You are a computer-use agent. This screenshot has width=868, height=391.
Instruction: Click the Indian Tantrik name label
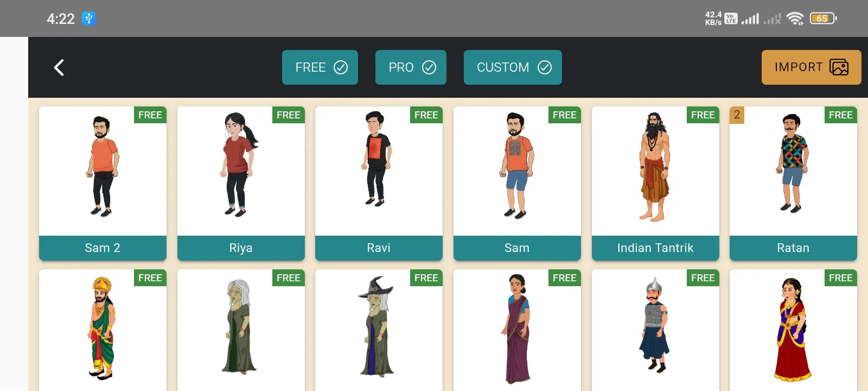tap(655, 248)
